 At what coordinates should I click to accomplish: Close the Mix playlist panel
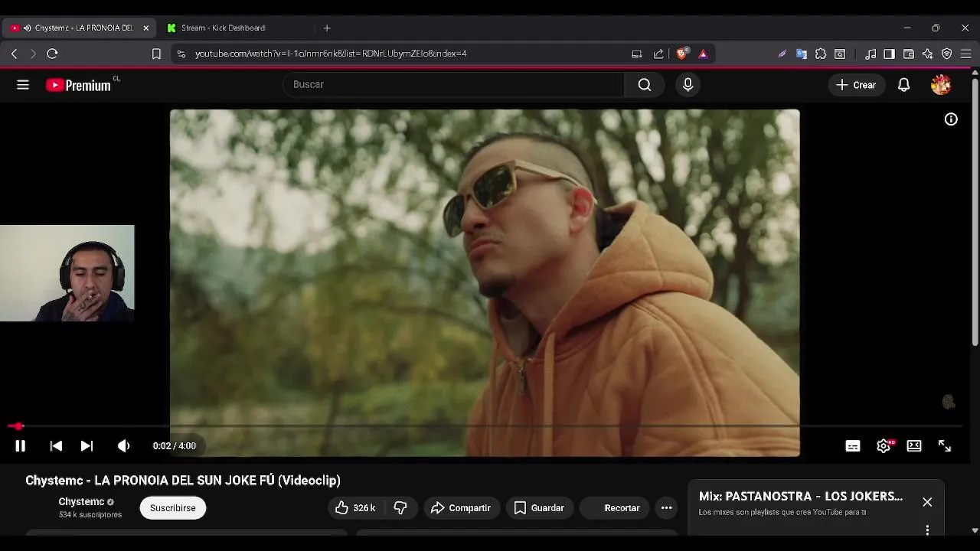tap(927, 502)
